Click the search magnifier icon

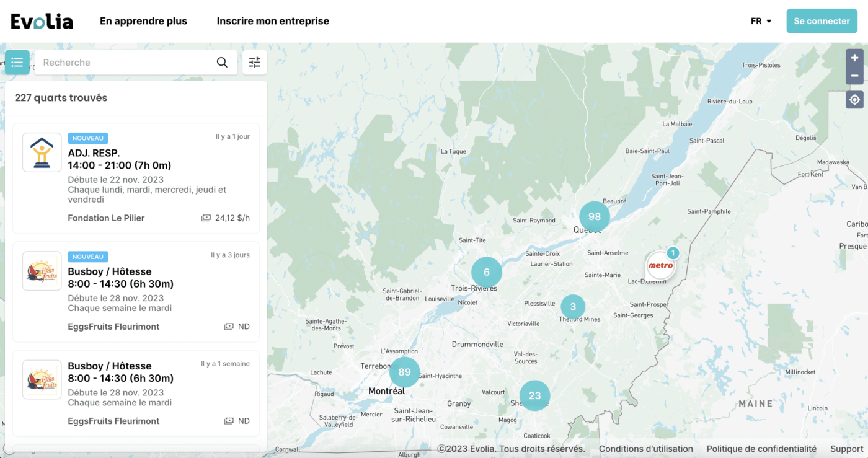click(x=222, y=63)
